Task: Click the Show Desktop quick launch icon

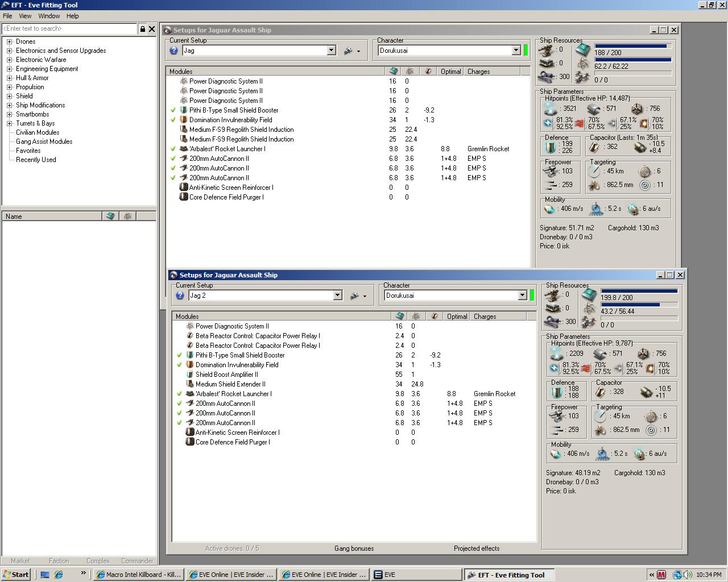Action: (45, 575)
